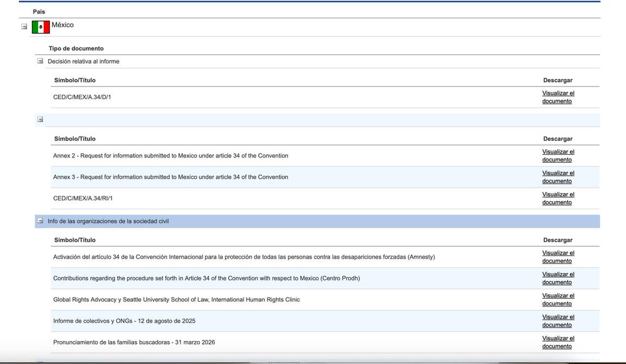Viewport: 626px width, 364px height.
Task: Open Visualizar el documento for CED/C/MEX/A.34/RI/1
Action: [x=558, y=199]
